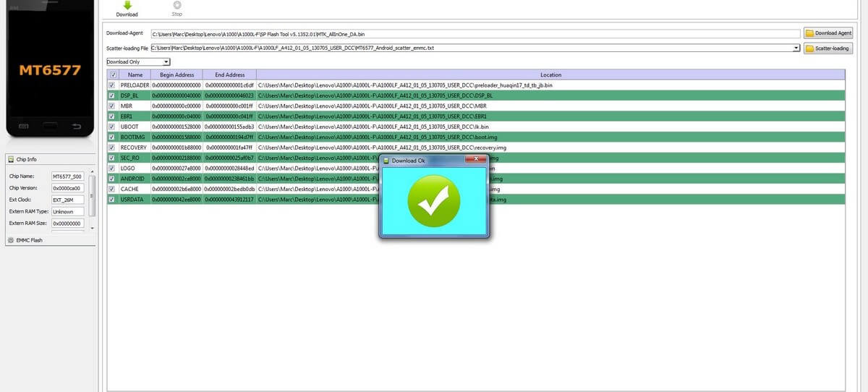The height and width of the screenshot is (392, 868).
Task: Open the Download Agent file browser button
Action: [x=828, y=33]
